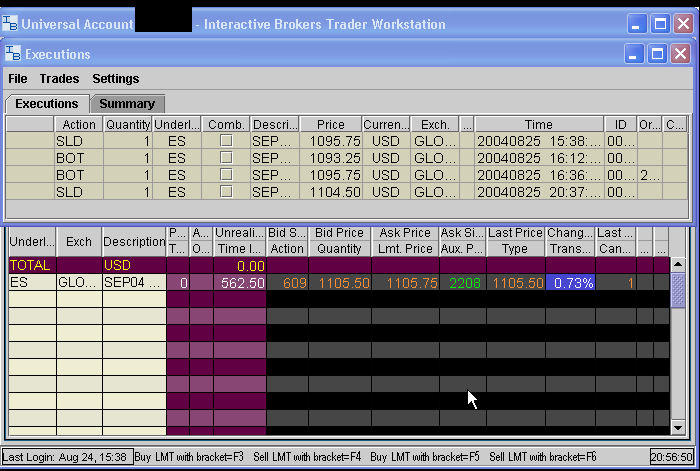Minimize the Trader Workstation main window

(x=637, y=24)
